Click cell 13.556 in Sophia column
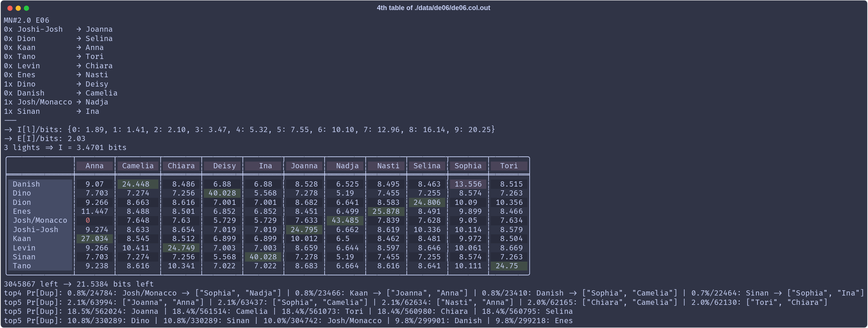This screenshot has width=868, height=328. point(468,184)
